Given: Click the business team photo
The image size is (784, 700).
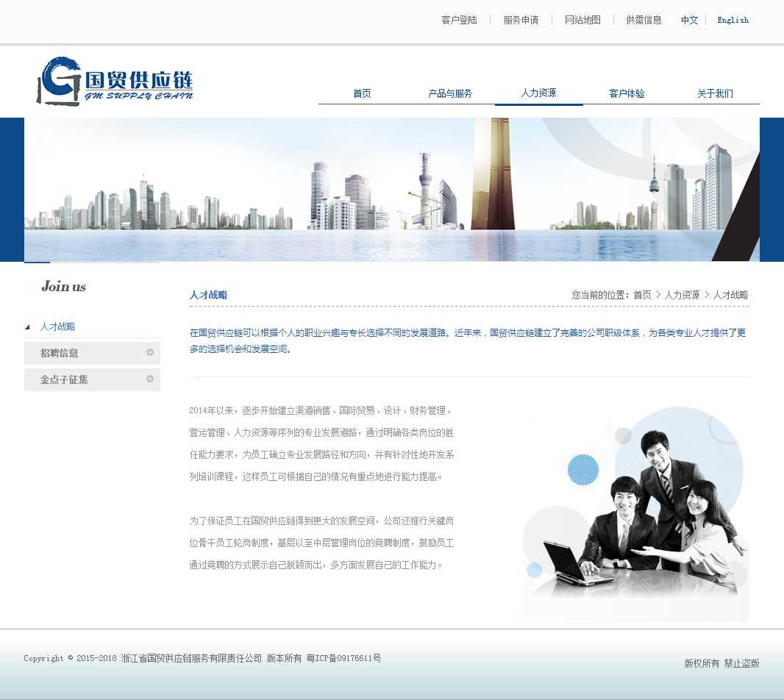Looking at the screenshot, I should tap(635, 515).
